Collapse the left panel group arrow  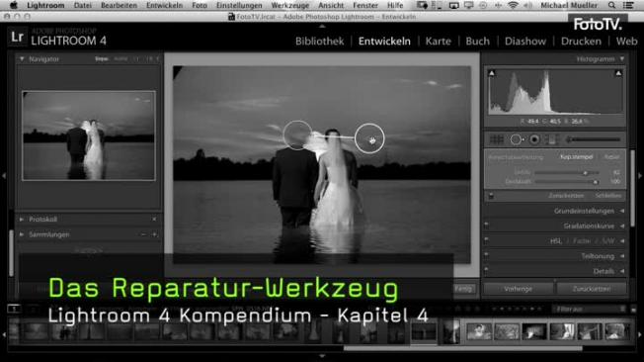[x=4, y=176]
